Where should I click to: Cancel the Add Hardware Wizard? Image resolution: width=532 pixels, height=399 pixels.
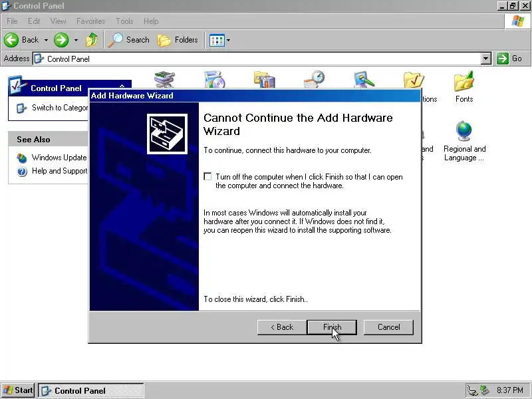(388, 327)
